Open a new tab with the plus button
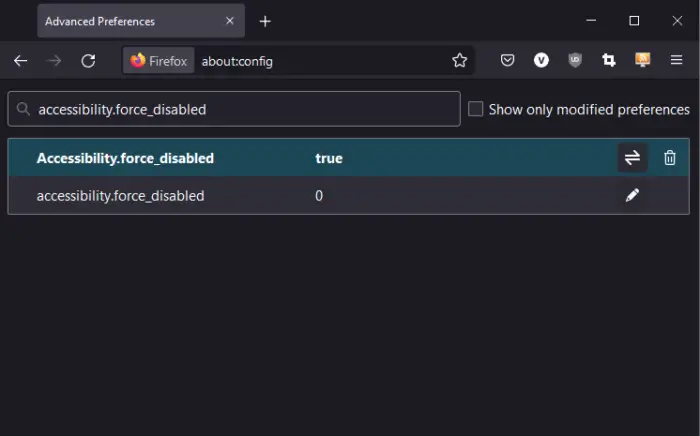The width and height of the screenshot is (700, 436). pos(265,21)
